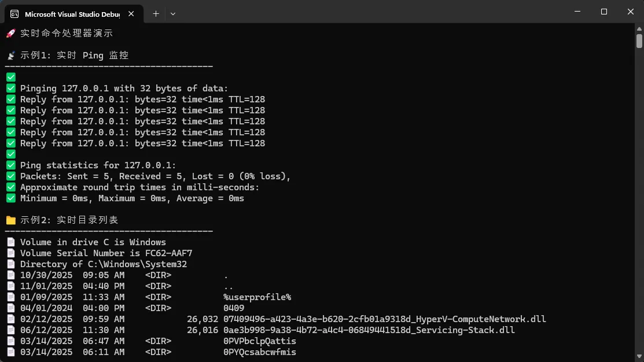Screen dimensions: 644x362
Task: Click green checkmark beside "Packets: Sent = 5"
Action: [10, 176]
